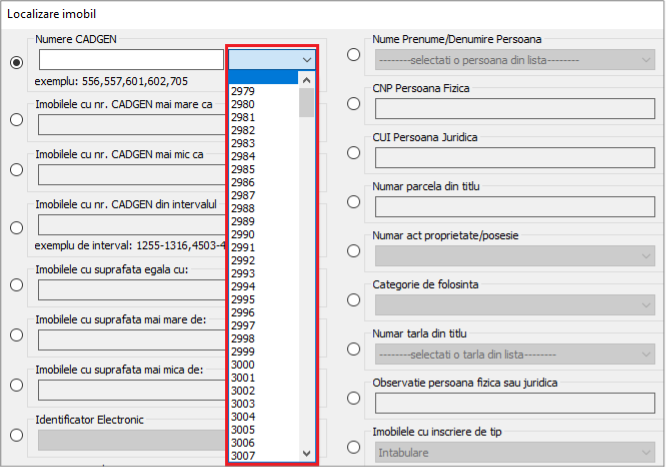
Task: Select radio for CADGEN mai mic ca
Action: click(x=16, y=170)
